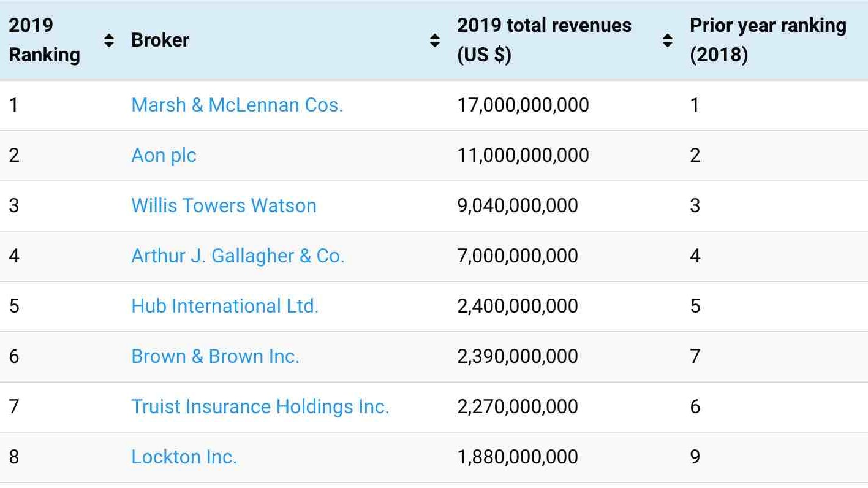Open the Arthur J. Gallagher & Co. link
This screenshot has width=868, height=488.
[238, 256]
